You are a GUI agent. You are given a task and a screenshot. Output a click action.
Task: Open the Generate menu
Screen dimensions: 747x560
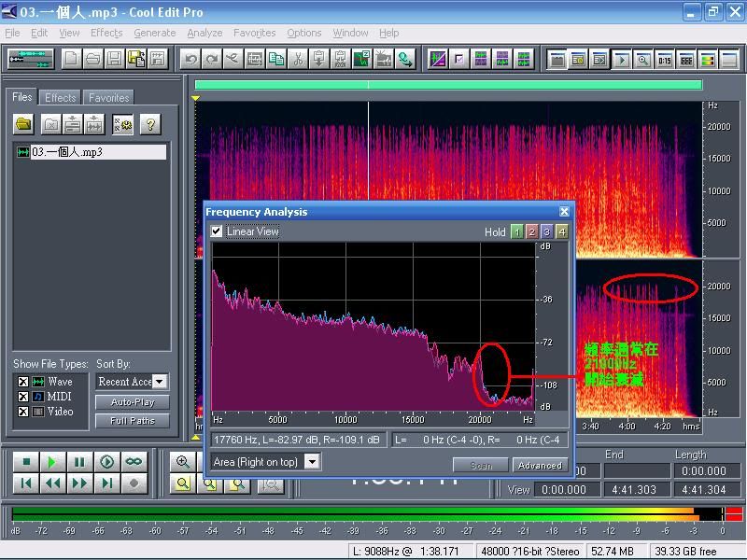(155, 33)
